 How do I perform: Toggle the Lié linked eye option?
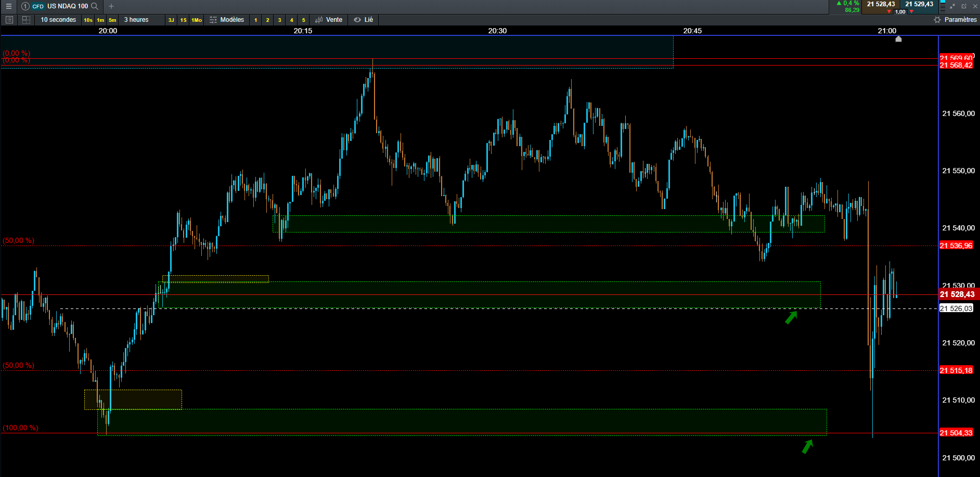pos(363,20)
